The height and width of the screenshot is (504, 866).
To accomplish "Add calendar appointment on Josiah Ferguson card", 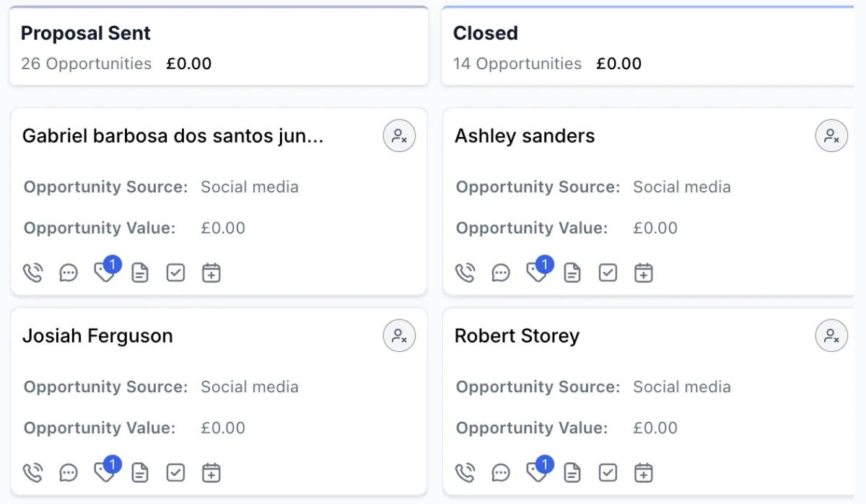I will tap(211, 473).
